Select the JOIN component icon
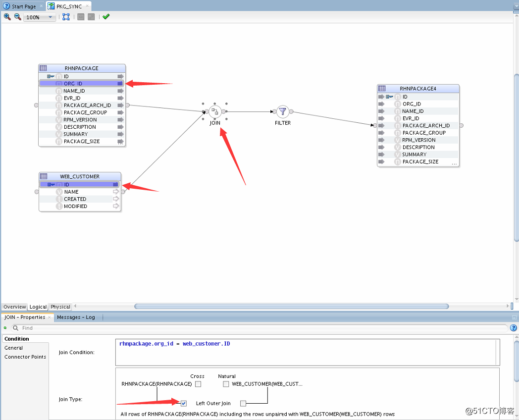Viewport: 519px width, 420px height. (x=215, y=111)
